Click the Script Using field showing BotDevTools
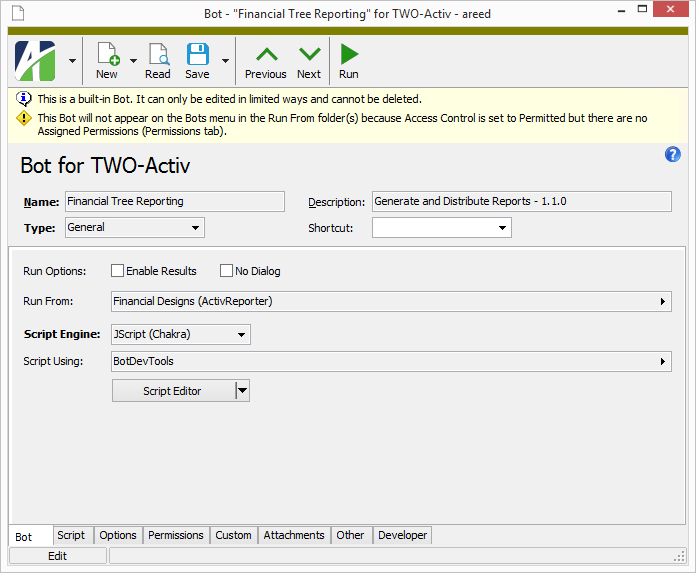Image resolution: width=696 pixels, height=573 pixels. click(391, 361)
